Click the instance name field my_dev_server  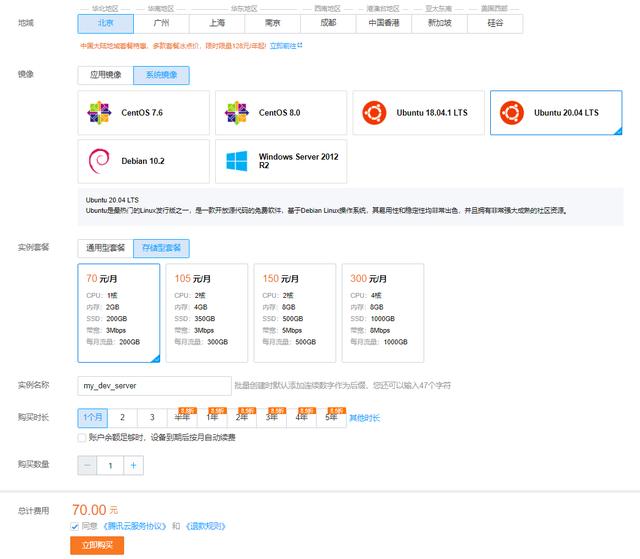154,386
